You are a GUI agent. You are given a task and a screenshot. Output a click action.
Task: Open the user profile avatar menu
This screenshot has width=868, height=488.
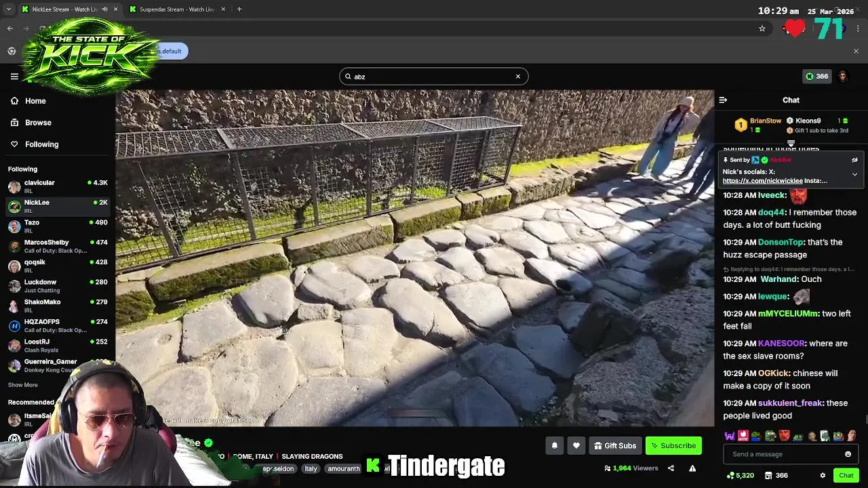(843, 77)
